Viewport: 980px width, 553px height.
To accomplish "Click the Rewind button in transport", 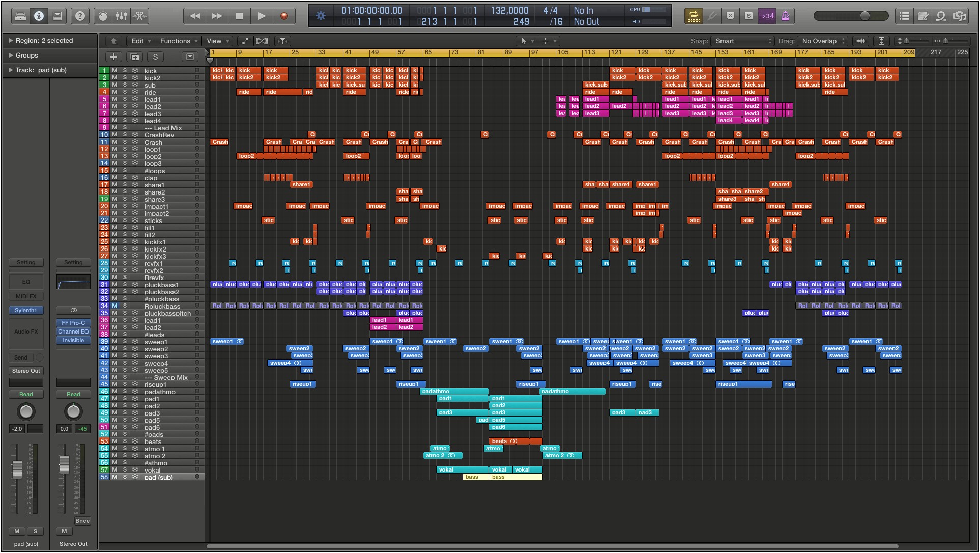I will click(194, 15).
